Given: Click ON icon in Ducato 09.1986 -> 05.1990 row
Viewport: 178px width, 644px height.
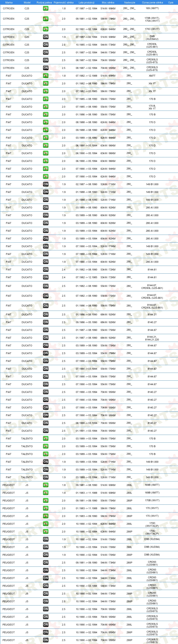Looking at the screenshot, I should tap(46, 322).
